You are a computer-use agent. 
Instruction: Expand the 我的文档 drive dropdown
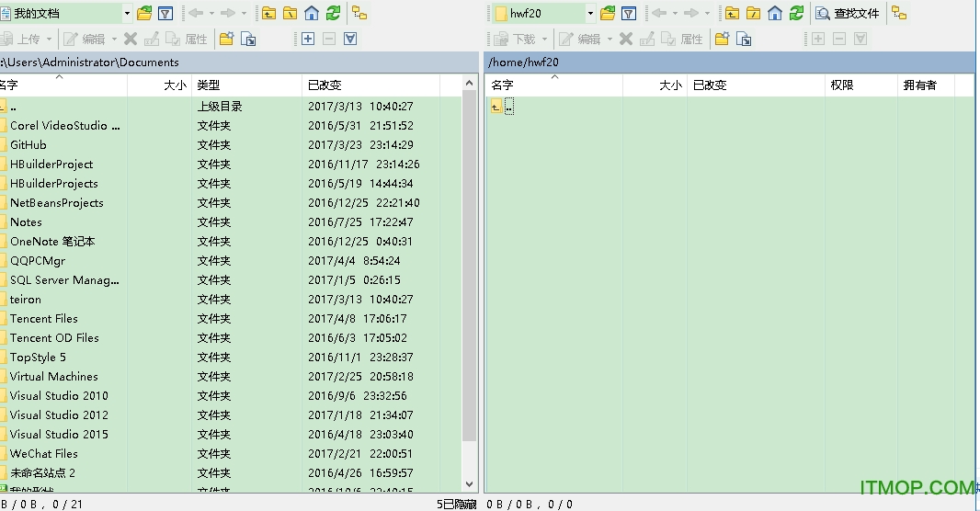tap(127, 13)
